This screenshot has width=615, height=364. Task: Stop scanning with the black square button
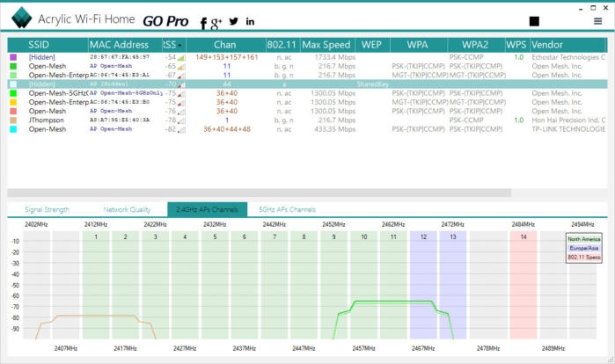pyautogui.click(x=534, y=21)
